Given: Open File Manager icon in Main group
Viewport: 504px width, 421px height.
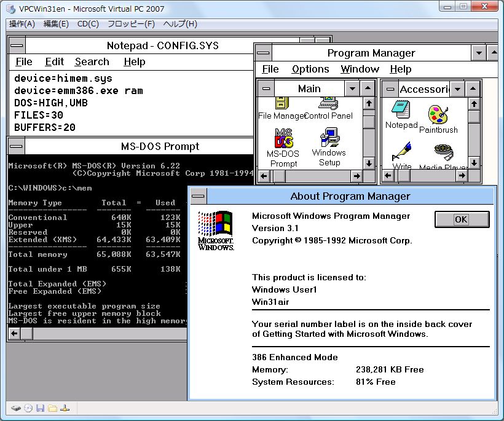Looking at the screenshot, I should click(x=282, y=103).
